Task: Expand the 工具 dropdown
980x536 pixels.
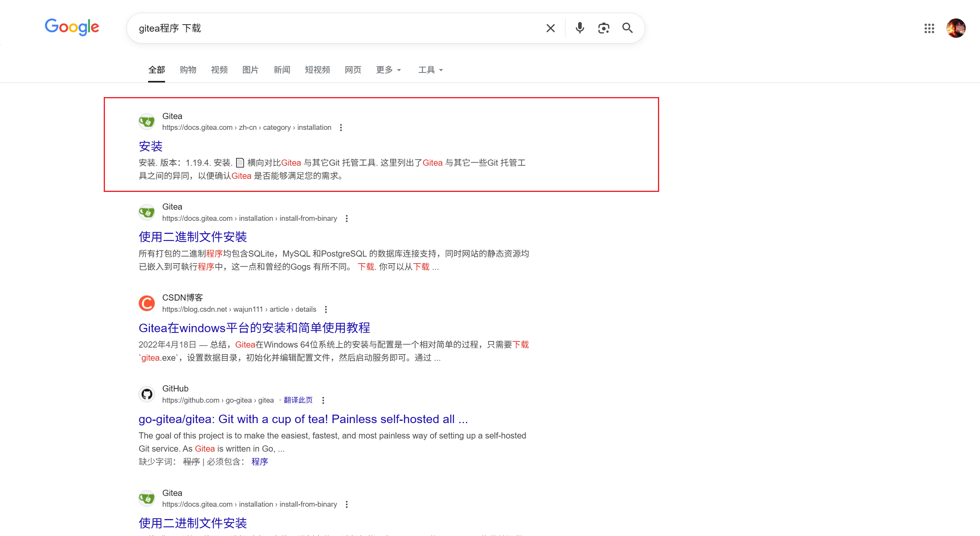Action: 430,70
